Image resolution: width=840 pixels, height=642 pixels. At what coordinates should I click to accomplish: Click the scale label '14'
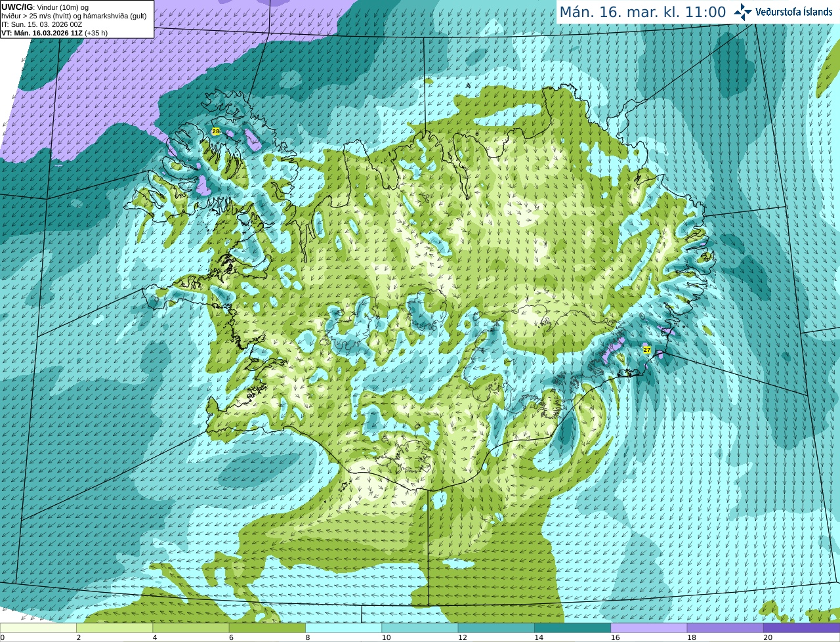coord(539,637)
